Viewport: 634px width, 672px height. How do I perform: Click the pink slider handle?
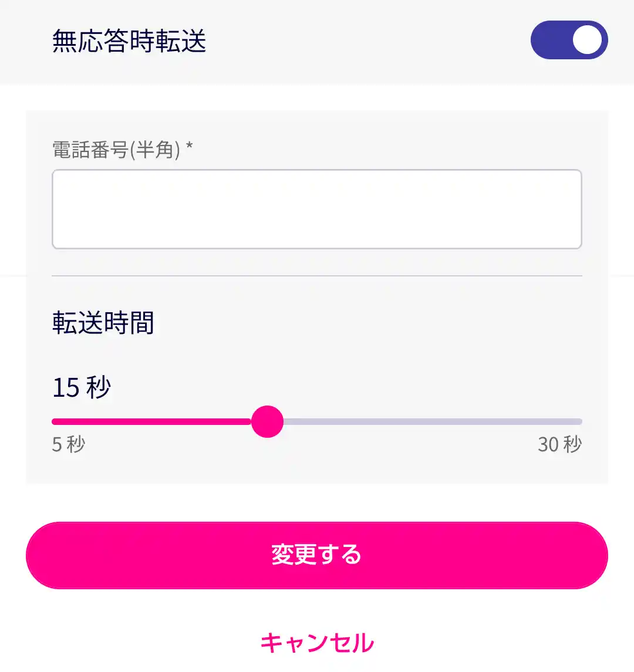click(x=267, y=421)
